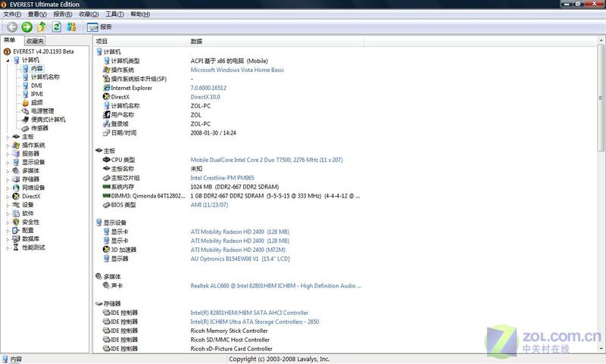Expand the 存储器 tree node
Image resolution: width=606 pixels, height=364 pixels.
tap(8, 179)
